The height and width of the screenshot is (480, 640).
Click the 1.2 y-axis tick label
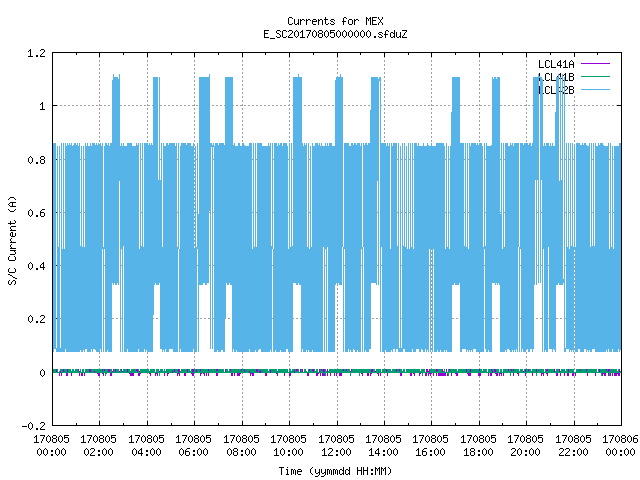pos(36,53)
